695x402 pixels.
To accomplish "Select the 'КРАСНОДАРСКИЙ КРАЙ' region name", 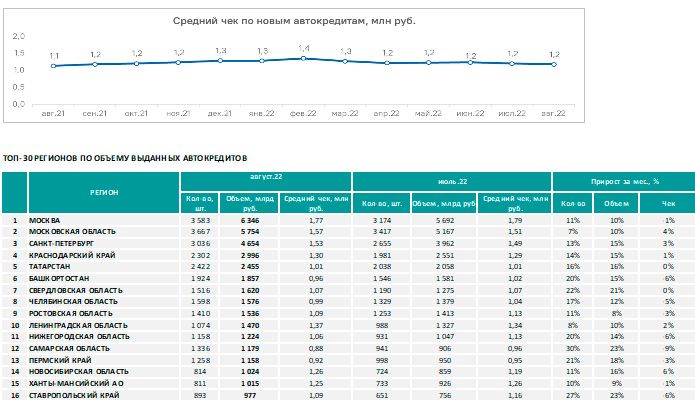I will point(72,255).
